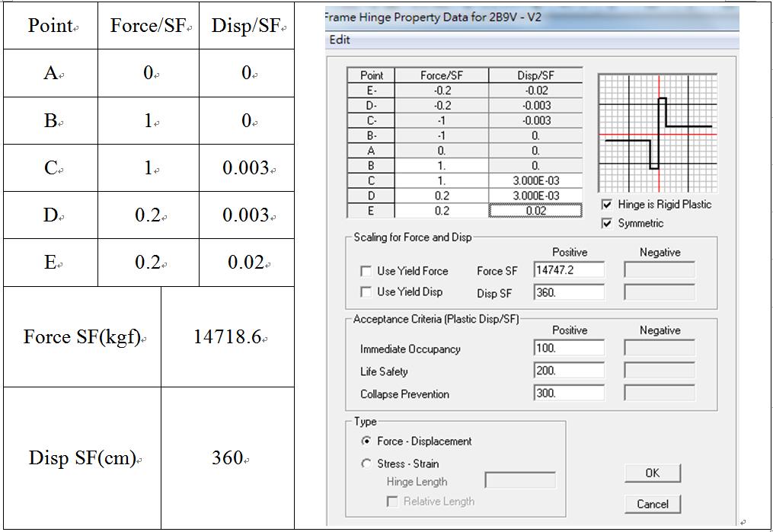Select the Force - Displacement radio button
This screenshot has height=532, width=773.
366,441
